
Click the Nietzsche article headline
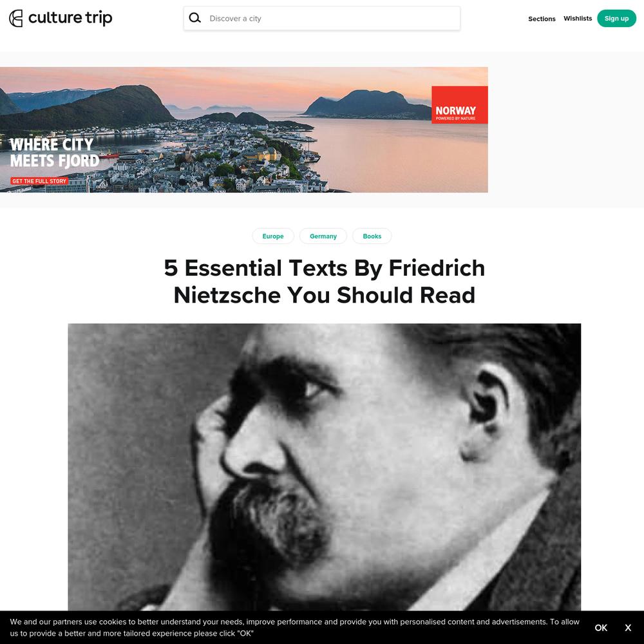tap(324, 281)
